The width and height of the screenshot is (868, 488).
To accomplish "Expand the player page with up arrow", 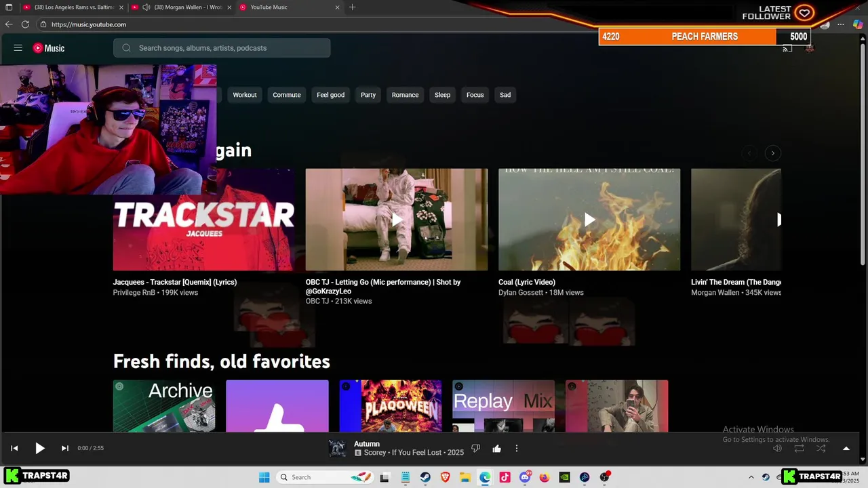I will tap(846, 448).
